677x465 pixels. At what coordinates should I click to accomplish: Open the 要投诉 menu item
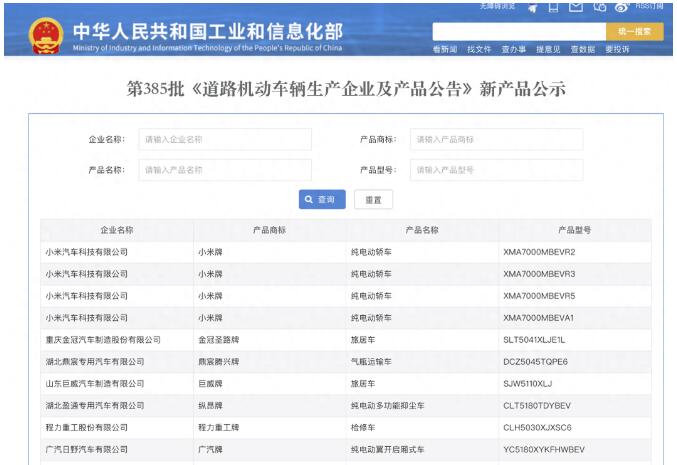pyautogui.click(x=617, y=49)
